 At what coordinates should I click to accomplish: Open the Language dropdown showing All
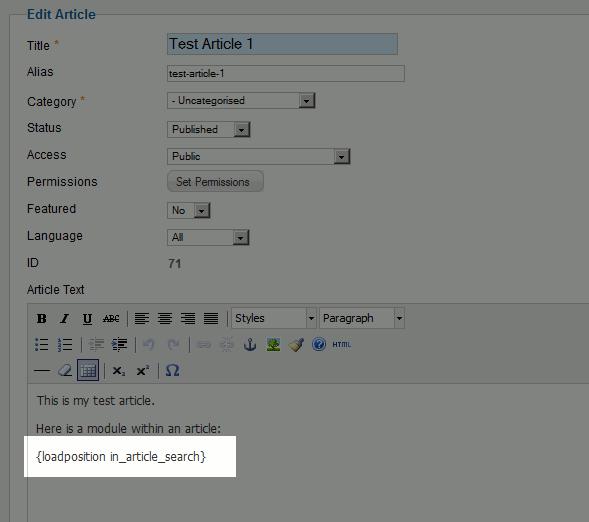[x=208, y=237]
